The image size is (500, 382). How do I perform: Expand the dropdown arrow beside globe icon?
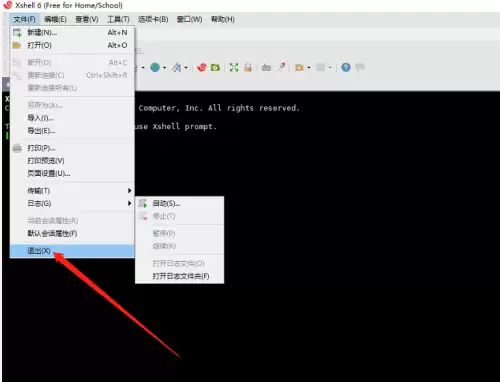[x=165, y=68]
